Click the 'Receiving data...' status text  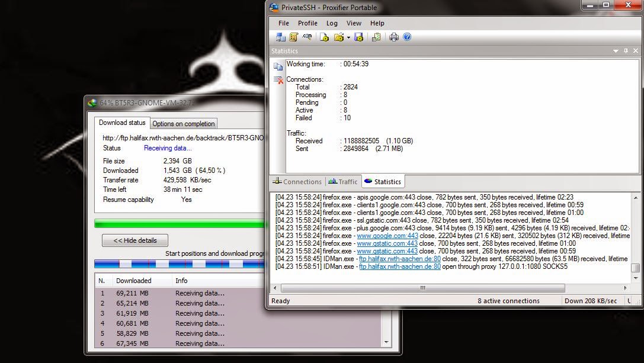pos(168,148)
